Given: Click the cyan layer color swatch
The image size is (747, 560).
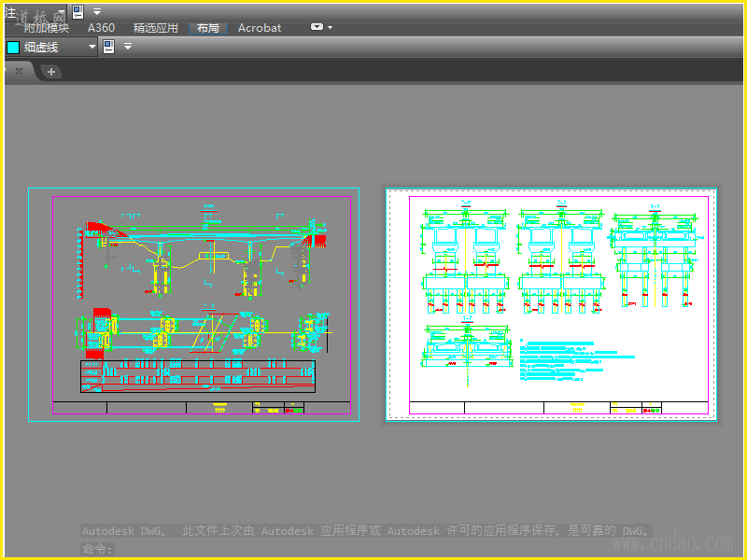Looking at the screenshot, I should [x=13, y=47].
